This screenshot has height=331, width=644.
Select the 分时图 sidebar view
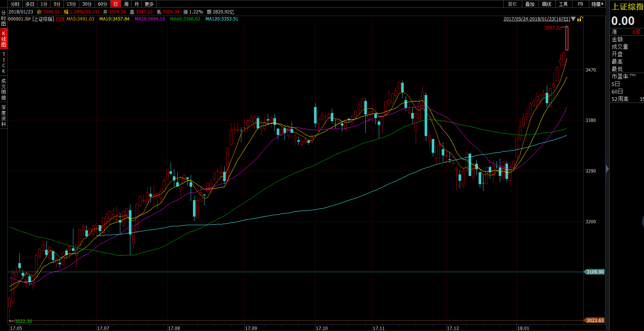[x=4, y=18]
